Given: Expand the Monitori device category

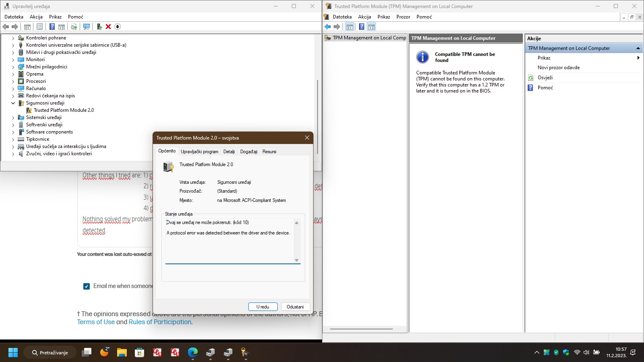Looking at the screenshot, I should click(13, 59).
